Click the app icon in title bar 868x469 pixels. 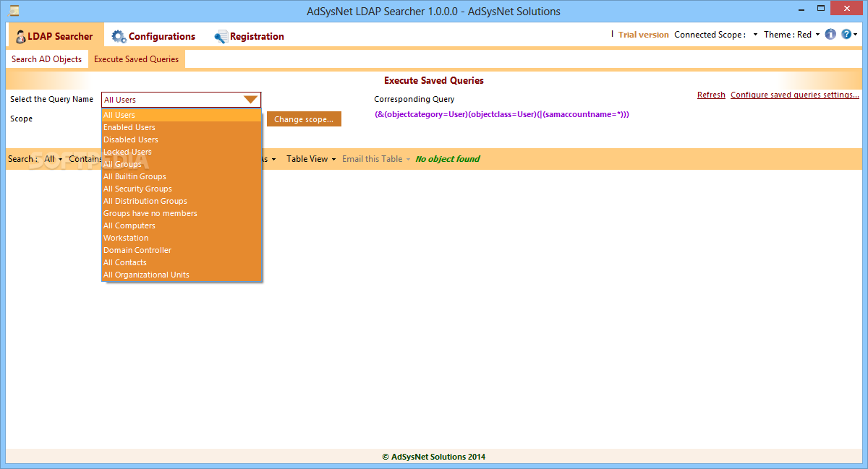tap(14, 11)
